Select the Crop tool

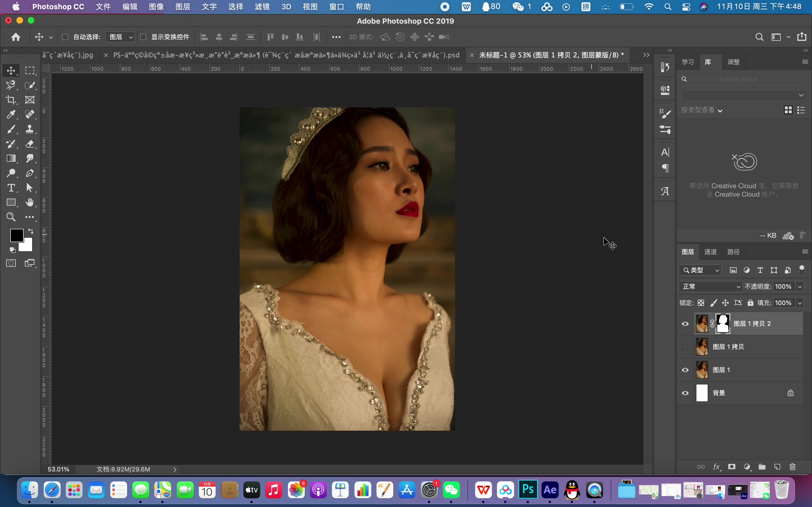tap(11, 100)
